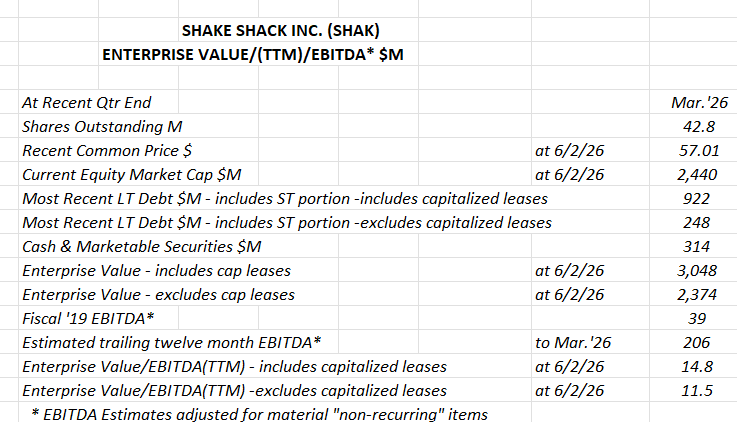Image resolution: width=737 pixels, height=422 pixels.
Task: Select the SHAKE SHACK INC. (SHAK) title cell
Action: coord(281,31)
